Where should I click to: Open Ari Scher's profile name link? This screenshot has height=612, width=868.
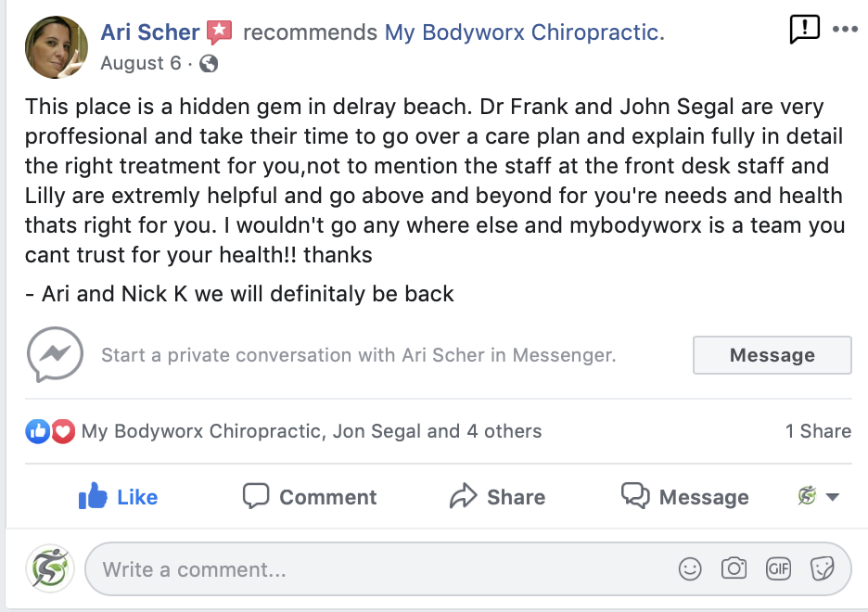click(x=149, y=32)
